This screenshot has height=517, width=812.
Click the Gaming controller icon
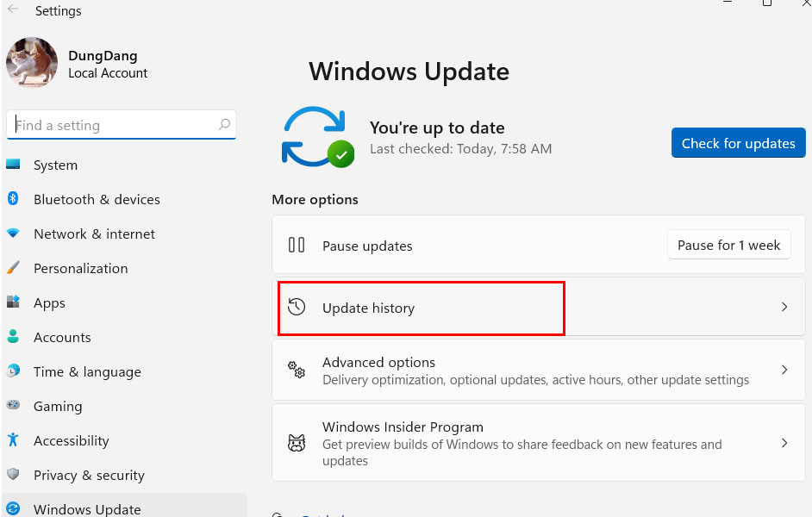tap(13, 405)
